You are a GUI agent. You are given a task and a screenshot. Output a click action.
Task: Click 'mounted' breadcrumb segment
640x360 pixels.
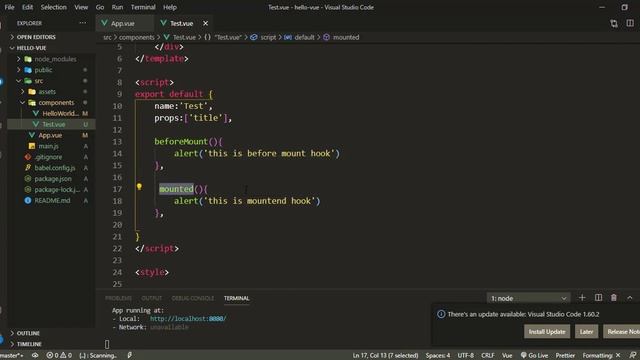346,37
